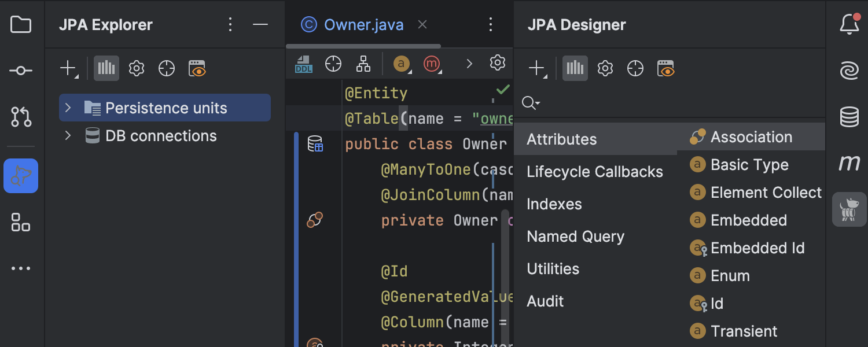This screenshot has height=347, width=868.
Task: Choose the Enum attribute
Action: click(751, 275)
